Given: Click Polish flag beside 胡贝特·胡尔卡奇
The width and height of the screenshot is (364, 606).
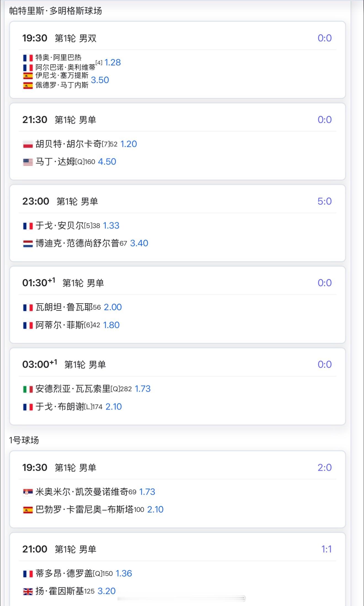Looking at the screenshot, I should point(28,144).
